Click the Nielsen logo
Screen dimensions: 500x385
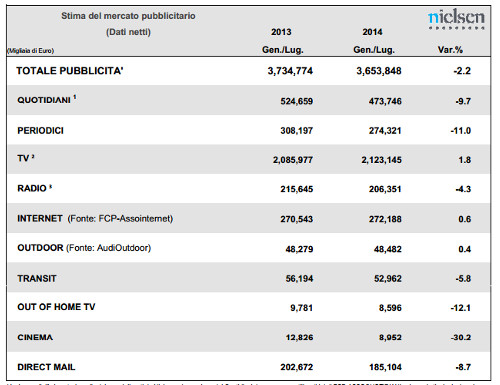(x=456, y=20)
